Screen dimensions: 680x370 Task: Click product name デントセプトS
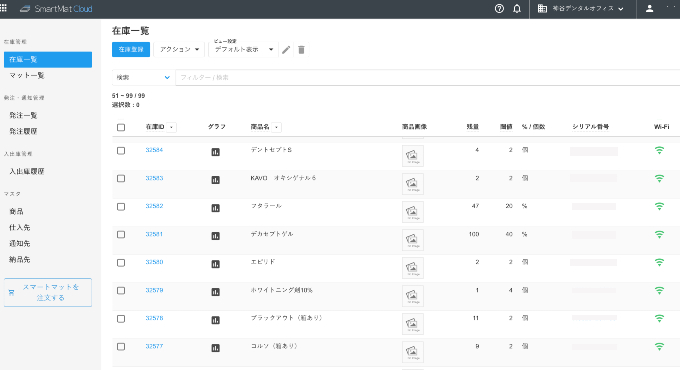point(271,150)
